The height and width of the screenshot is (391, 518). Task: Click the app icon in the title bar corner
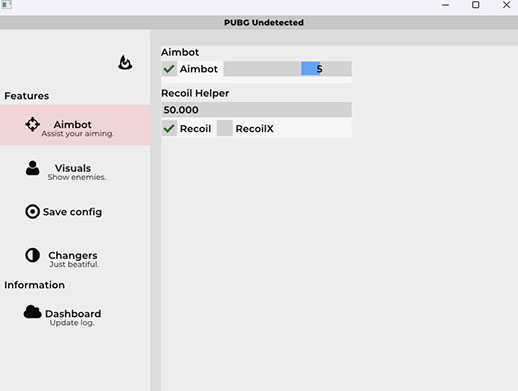pyautogui.click(x=6, y=5)
